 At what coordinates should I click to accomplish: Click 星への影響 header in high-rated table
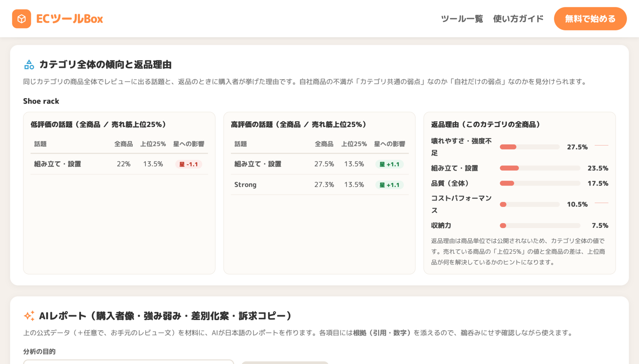pos(389,144)
